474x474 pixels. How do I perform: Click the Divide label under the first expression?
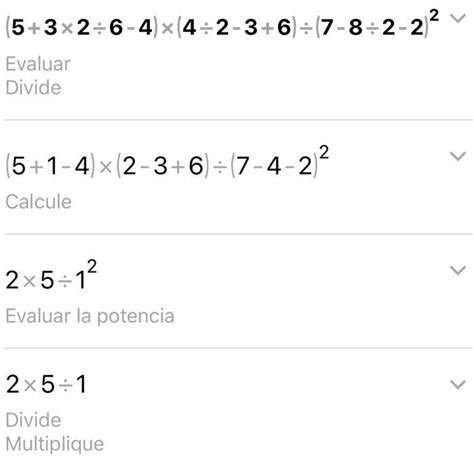point(33,88)
